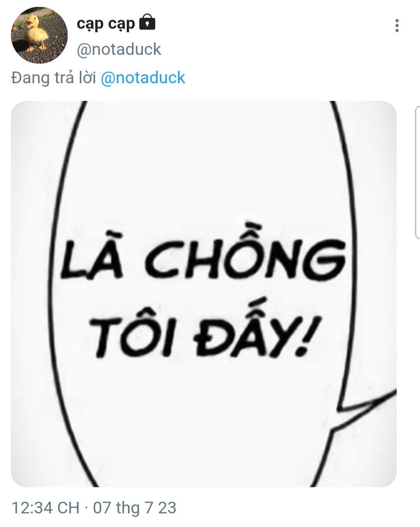Tap the padlock protected-account icon
420x527 pixels.
[147, 22]
